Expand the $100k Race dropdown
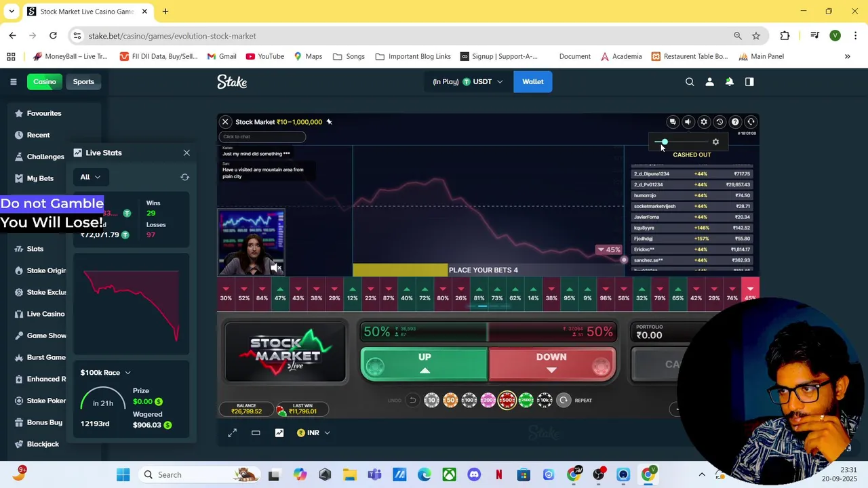The width and height of the screenshot is (868, 488). (x=106, y=372)
